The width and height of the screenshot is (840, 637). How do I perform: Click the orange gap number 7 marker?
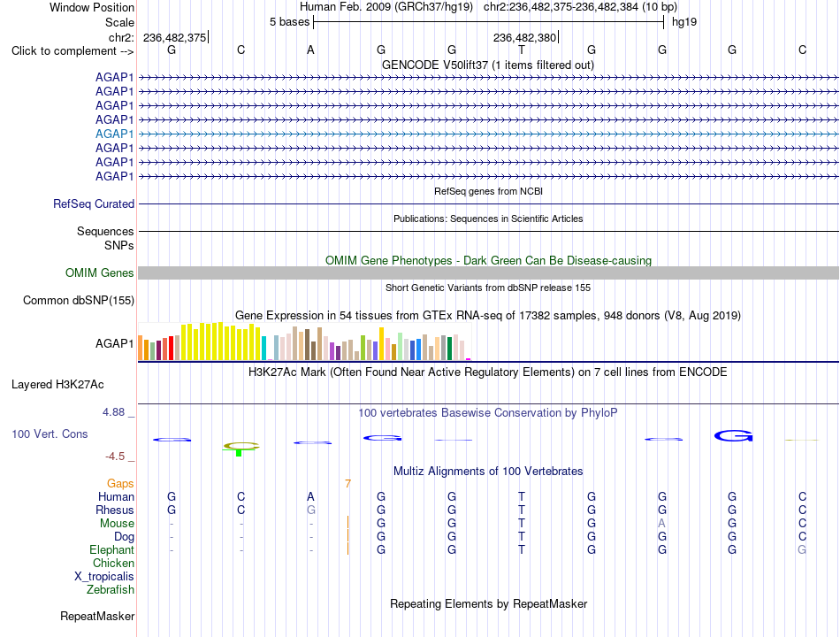tap(347, 484)
